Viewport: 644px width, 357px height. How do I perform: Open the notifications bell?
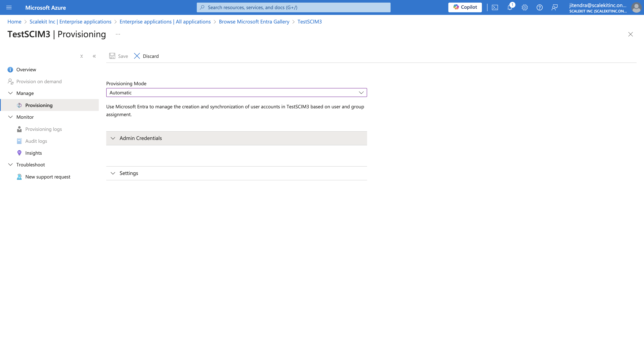(510, 7)
